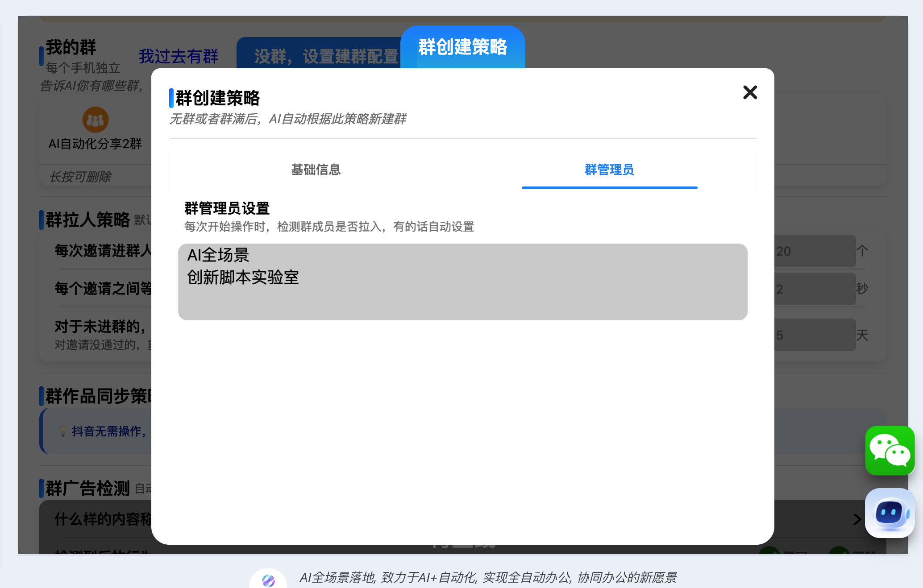Click the seconds interval field showing 2
Screen dimensions: 923x588
pyautogui.click(x=815, y=289)
